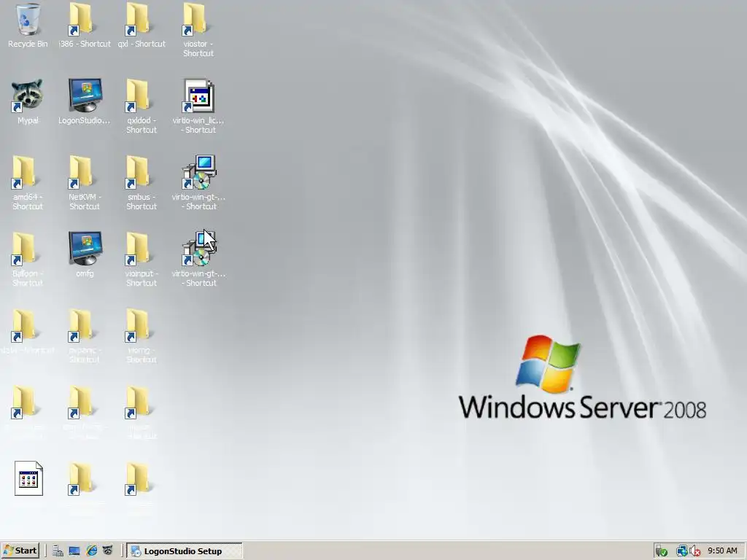
Task: Click the muted volume tray icon
Action: [x=694, y=551]
